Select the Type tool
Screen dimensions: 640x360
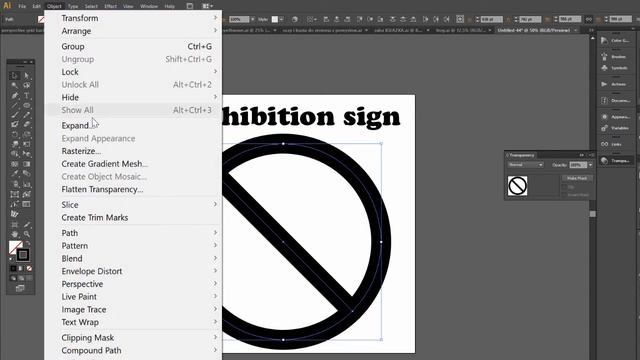(27, 96)
